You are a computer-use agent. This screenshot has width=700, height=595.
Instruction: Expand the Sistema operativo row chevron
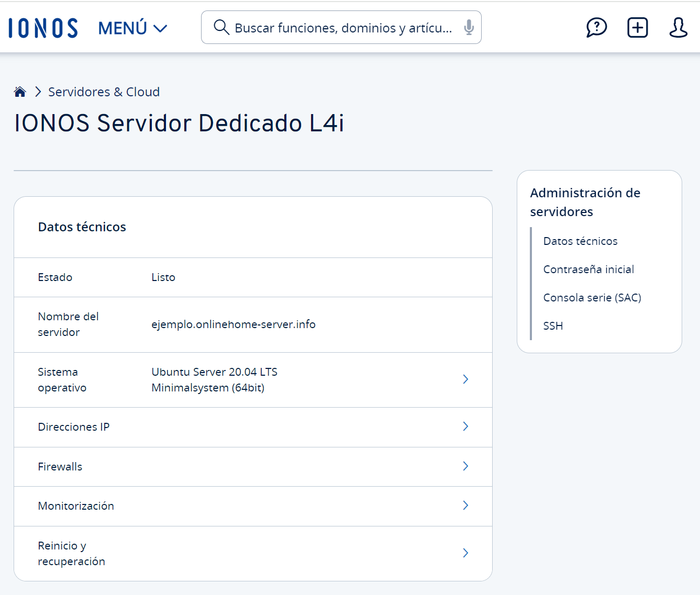pyautogui.click(x=465, y=379)
